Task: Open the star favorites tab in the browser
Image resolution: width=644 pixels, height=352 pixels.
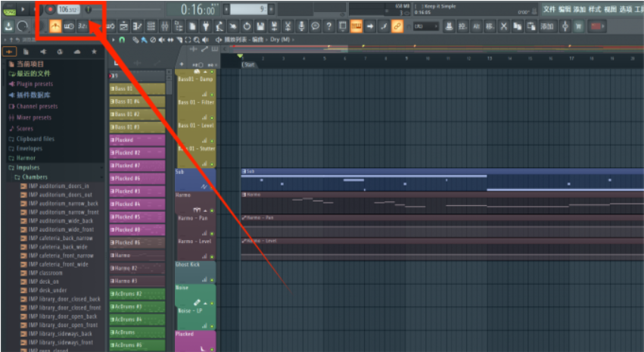Action: [94, 51]
